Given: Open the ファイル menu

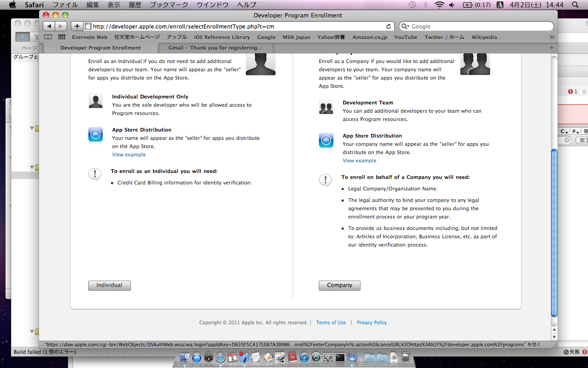Looking at the screenshot, I should 65,5.
